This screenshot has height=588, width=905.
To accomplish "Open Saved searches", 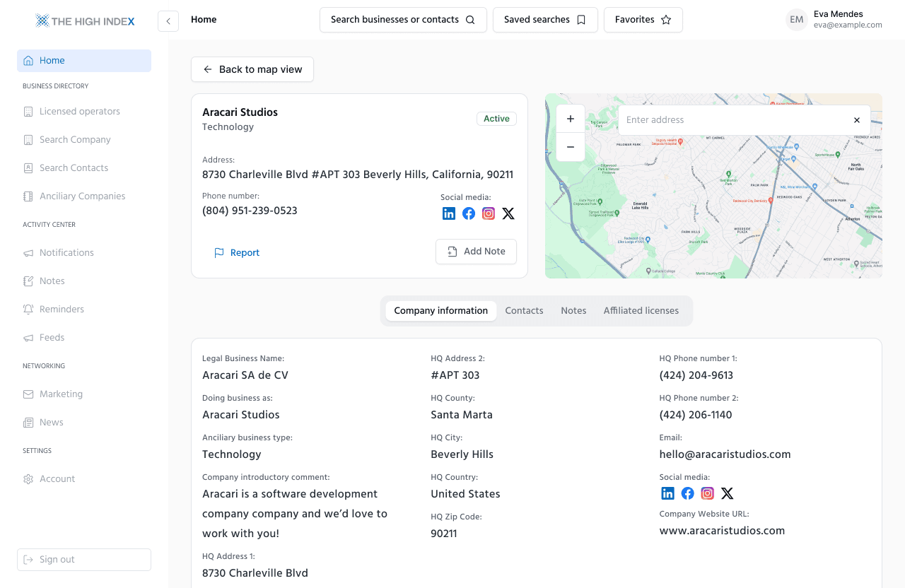I will point(545,20).
